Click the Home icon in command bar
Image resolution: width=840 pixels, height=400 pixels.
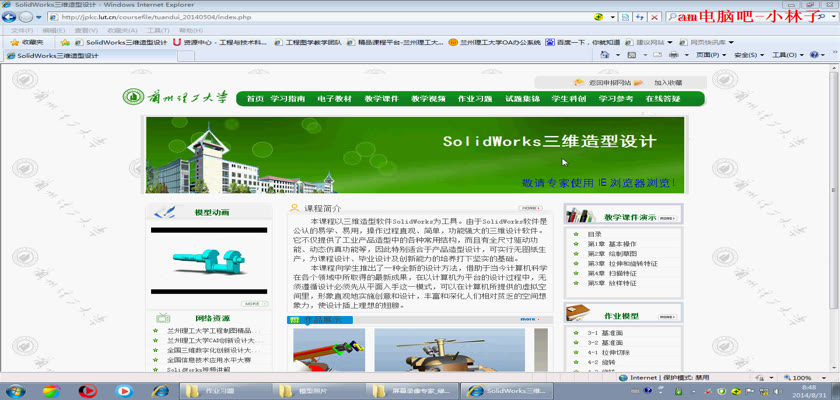pyautogui.click(x=605, y=55)
